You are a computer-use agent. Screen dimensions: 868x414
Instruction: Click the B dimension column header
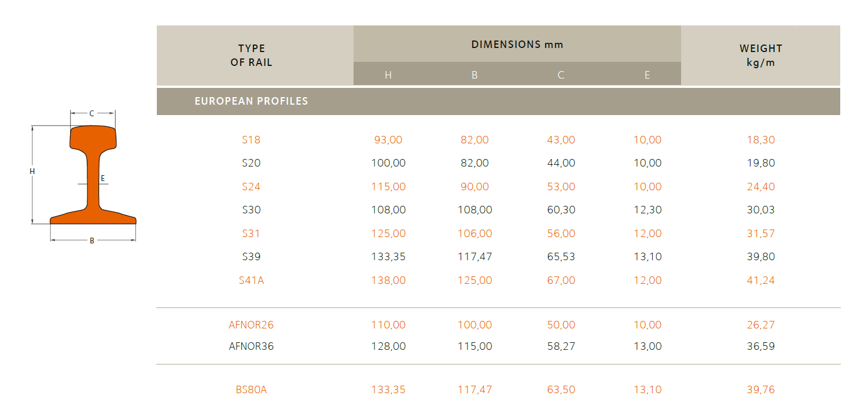click(x=475, y=75)
